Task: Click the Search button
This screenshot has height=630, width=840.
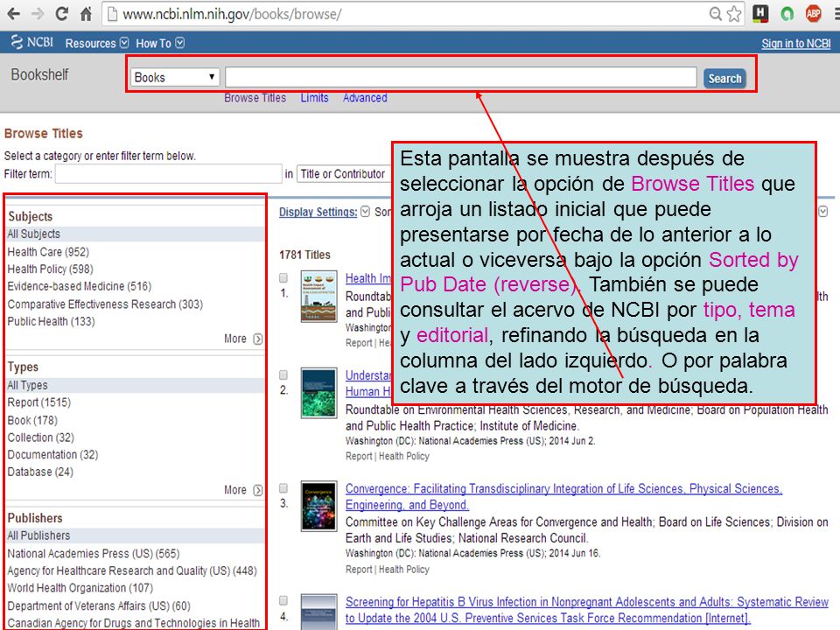Action: click(x=724, y=78)
